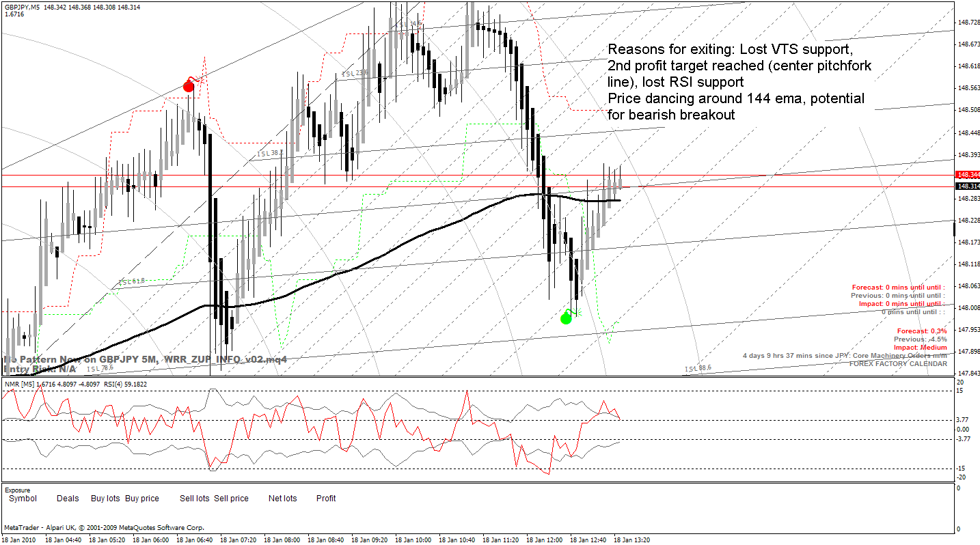Select the black 148.314 current price label
The image size is (980, 545).
point(969,186)
